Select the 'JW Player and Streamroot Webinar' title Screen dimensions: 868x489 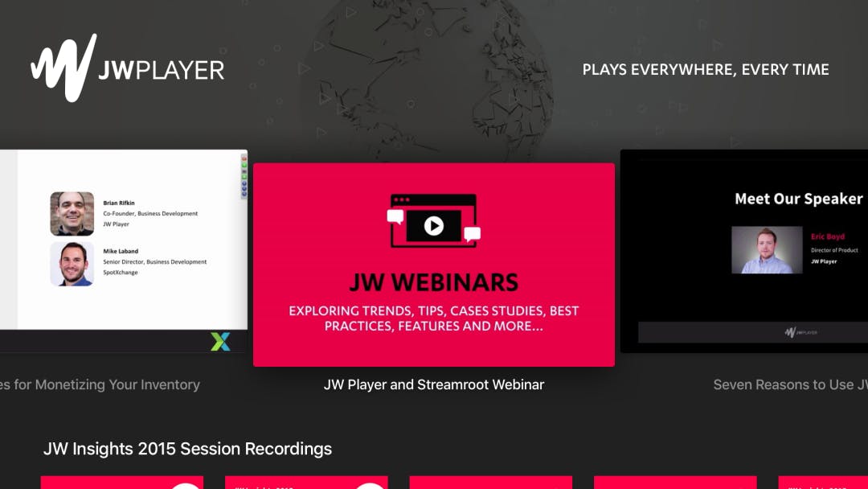pyautogui.click(x=434, y=384)
